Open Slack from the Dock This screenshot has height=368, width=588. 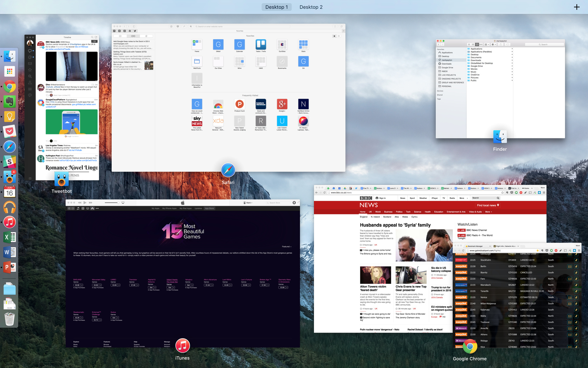click(x=9, y=162)
